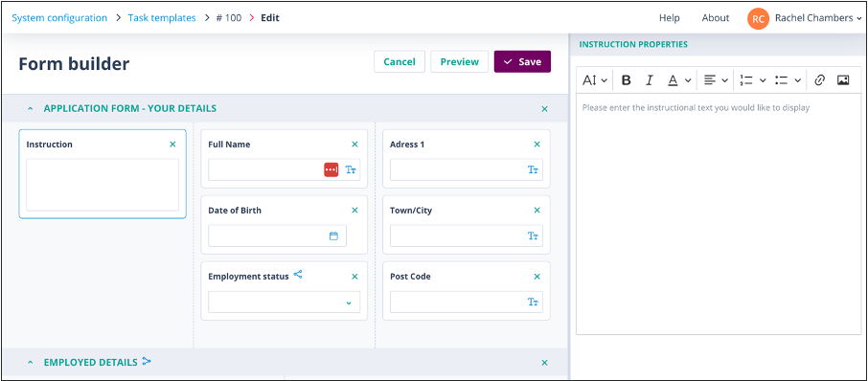Click the Instruction Properties panel heading

coord(633,44)
